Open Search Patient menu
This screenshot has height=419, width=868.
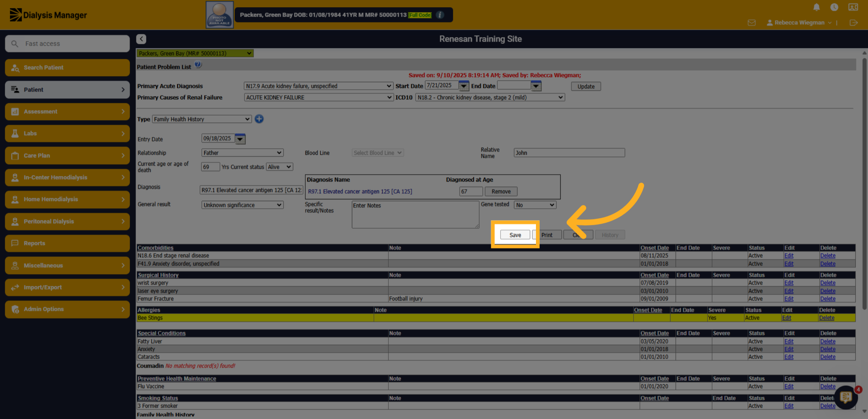(67, 68)
